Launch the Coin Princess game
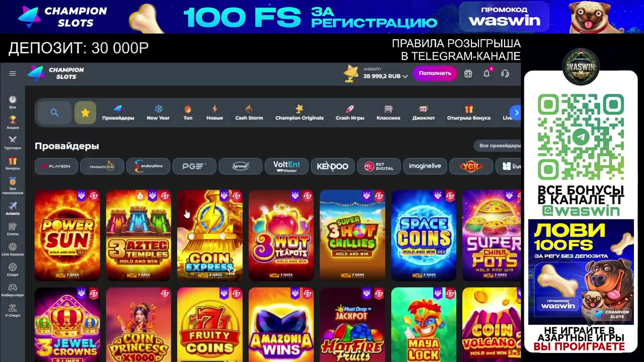This screenshot has height=362, width=644. 138,325
